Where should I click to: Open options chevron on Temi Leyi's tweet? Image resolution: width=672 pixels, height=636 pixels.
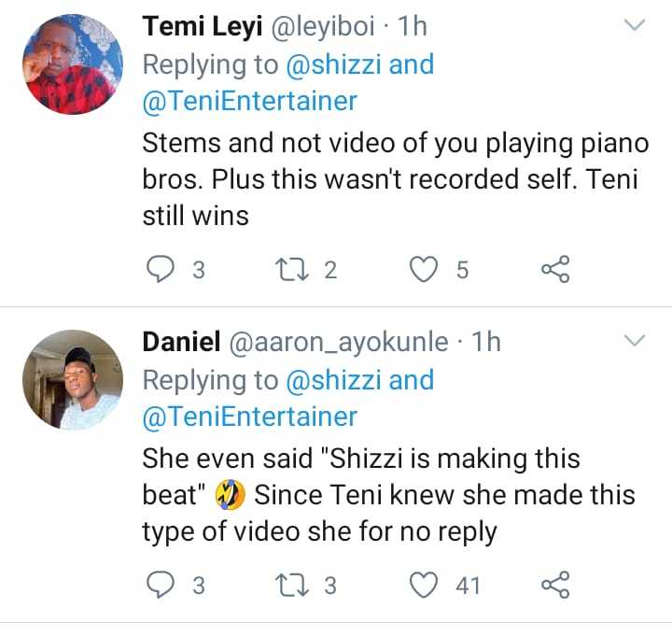click(635, 26)
